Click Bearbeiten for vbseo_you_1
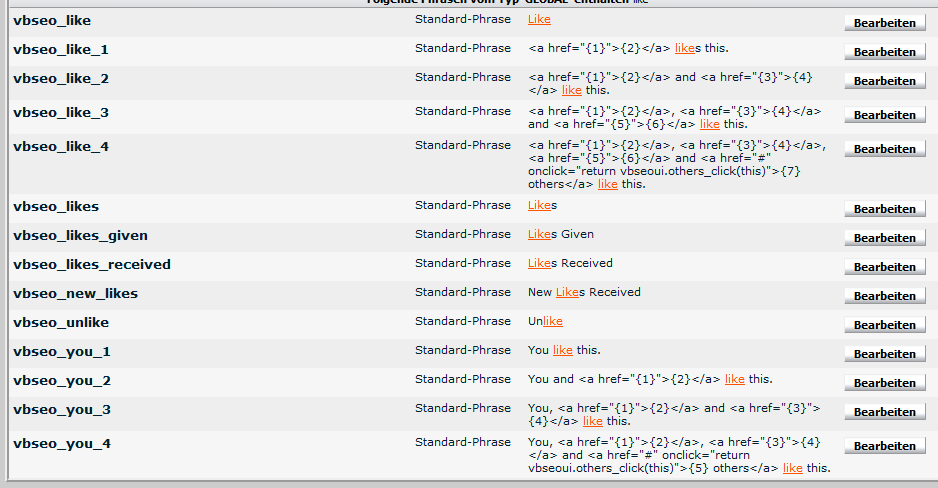The width and height of the screenshot is (938, 488). (x=885, y=354)
